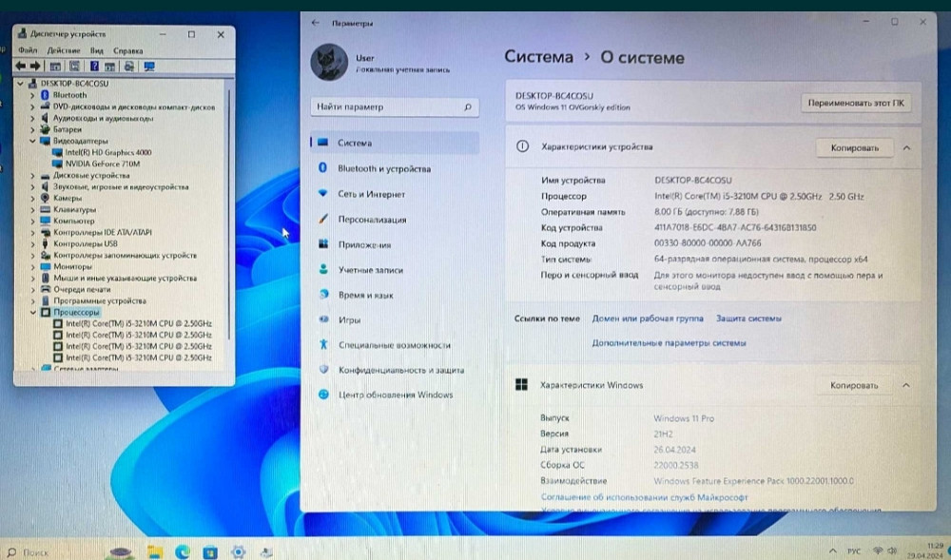Click the magnifier icon in Найти параметр box
Image resolution: width=951 pixels, height=560 pixels.
point(467,108)
